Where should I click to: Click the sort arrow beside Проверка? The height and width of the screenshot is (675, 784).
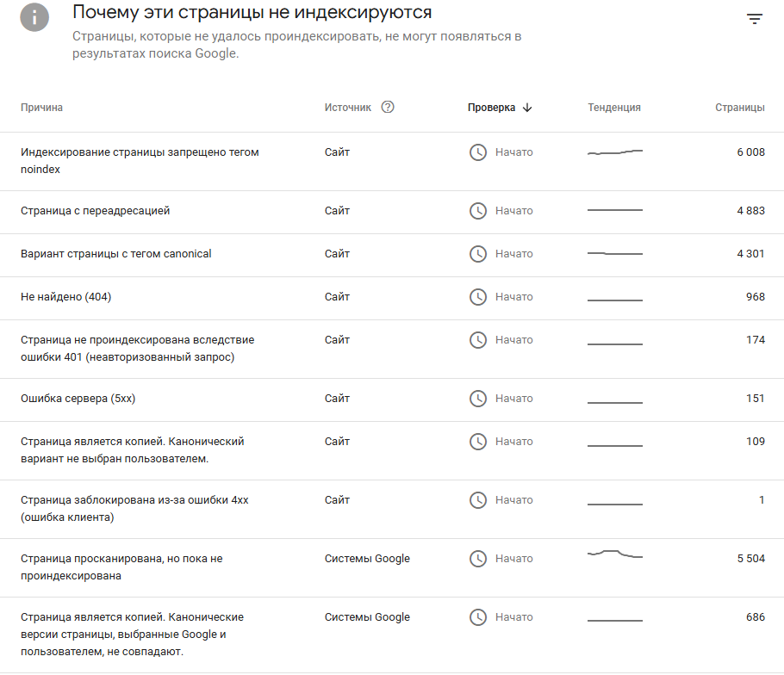527,108
